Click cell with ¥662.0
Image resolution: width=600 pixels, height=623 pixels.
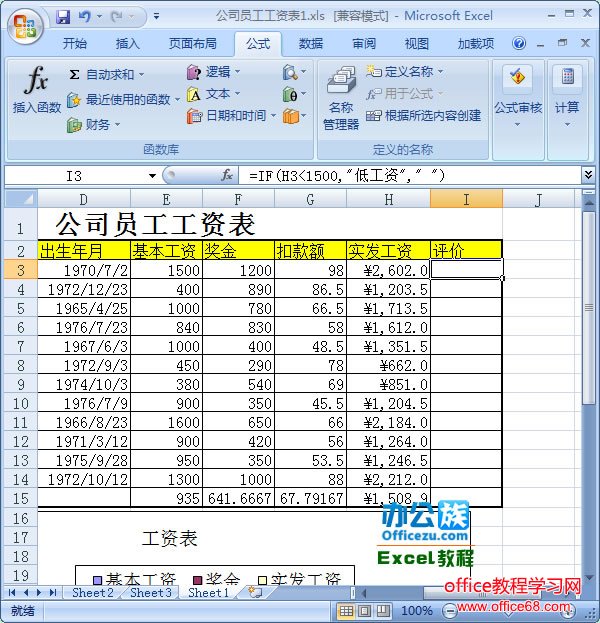coord(388,366)
